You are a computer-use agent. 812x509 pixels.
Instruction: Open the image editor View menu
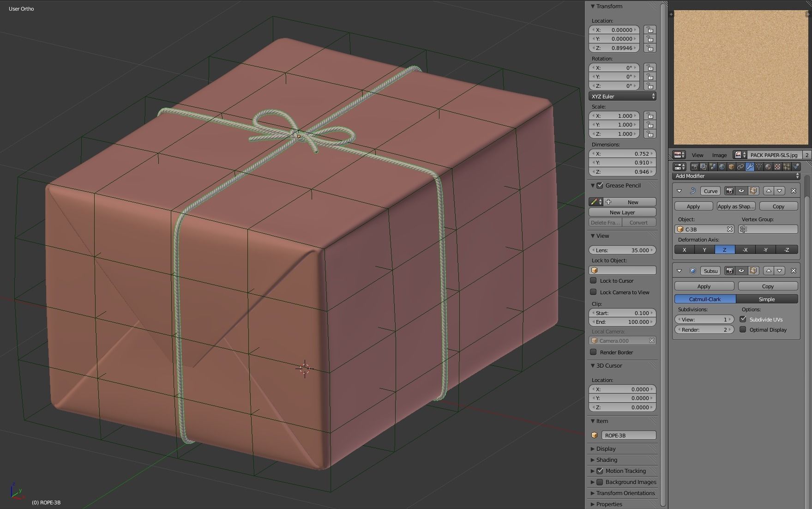(698, 155)
